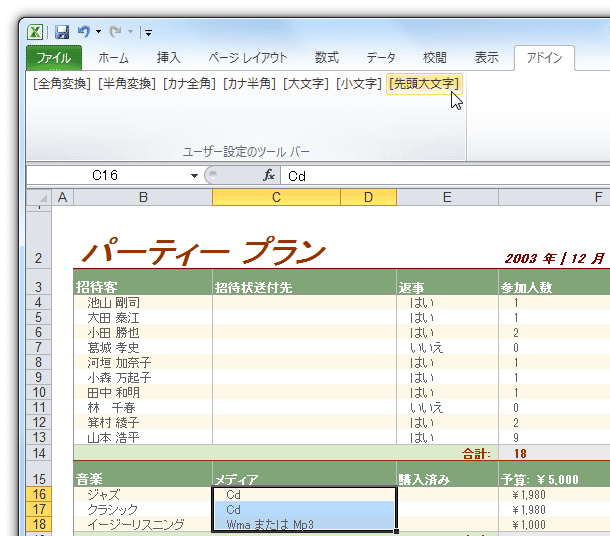Select the イージーリスニング cell
This screenshot has width=610, height=536.
tap(143, 524)
